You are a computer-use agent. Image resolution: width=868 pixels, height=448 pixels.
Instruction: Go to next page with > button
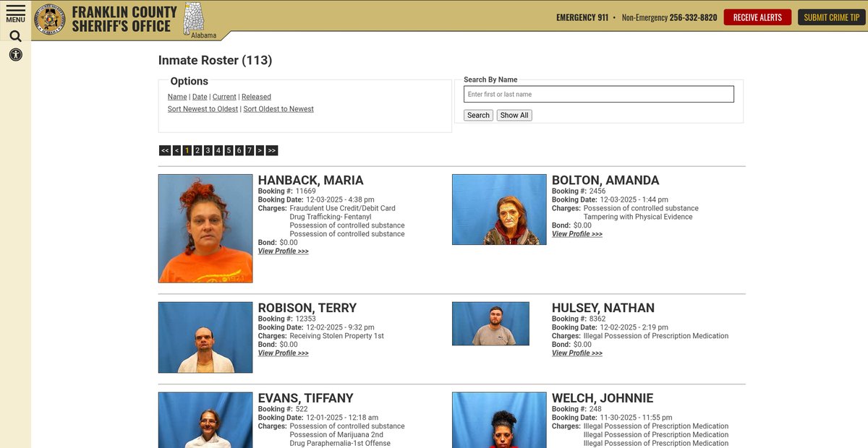click(x=260, y=150)
